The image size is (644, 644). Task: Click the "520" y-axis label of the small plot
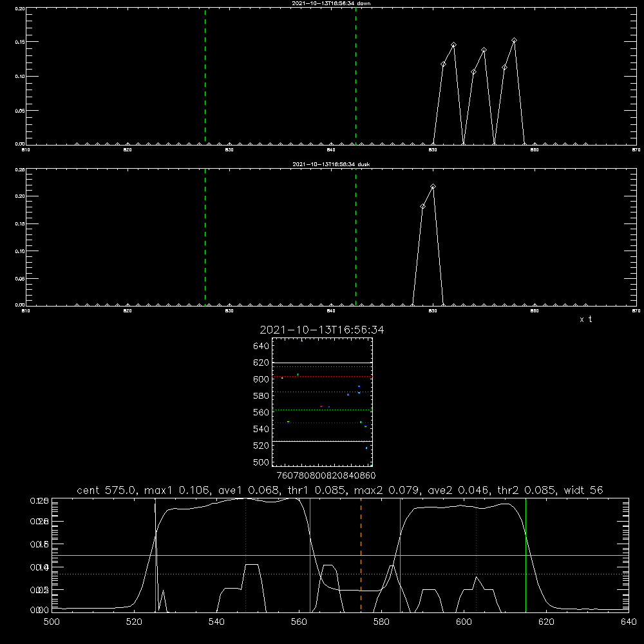click(261, 446)
